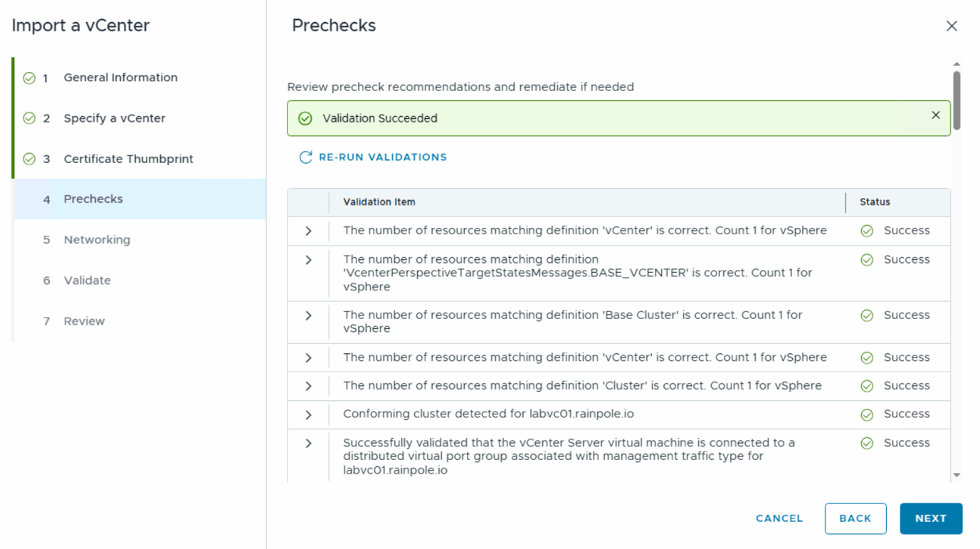Expand the 'Base Cluster' validation row
980x549 pixels.
click(308, 315)
